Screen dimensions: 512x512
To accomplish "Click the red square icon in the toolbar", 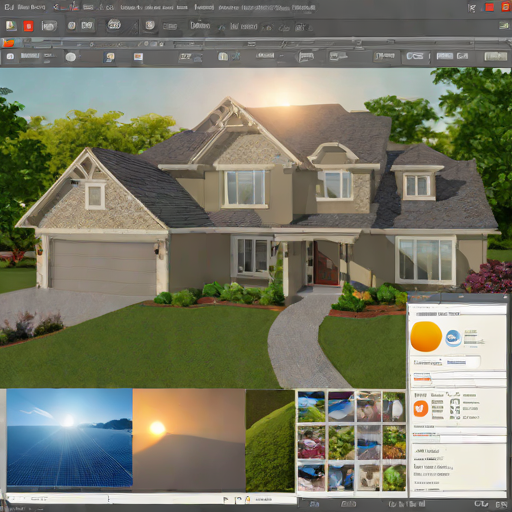I will click(28, 26).
